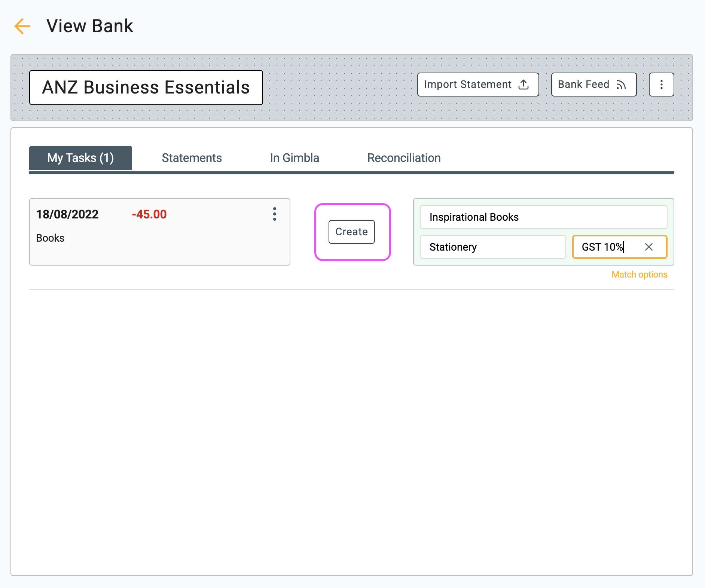Open the transaction card kebab menu
The height and width of the screenshot is (588, 705).
click(275, 214)
